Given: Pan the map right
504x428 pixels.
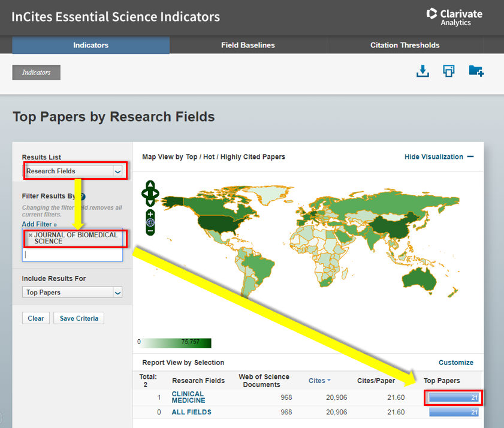Looking at the screenshot, I should click(x=156, y=194).
